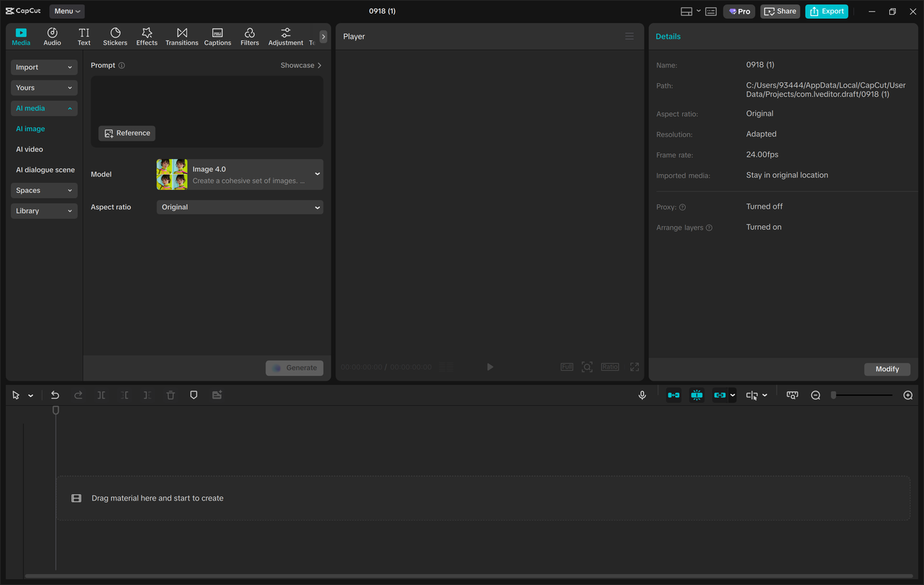Click the Export button
This screenshot has width=924, height=585.
tap(827, 11)
